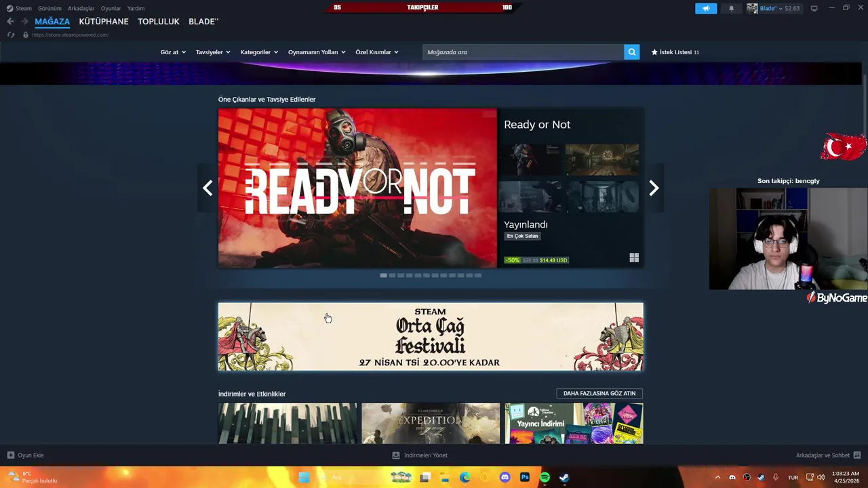Click the Blade'' profile avatar
Screen dimensions: 868x488
[x=752, y=8]
